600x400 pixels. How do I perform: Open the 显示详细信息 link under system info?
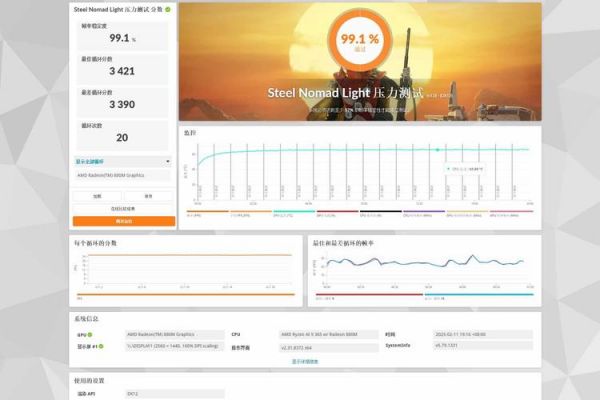pyautogui.click(x=305, y=361)
